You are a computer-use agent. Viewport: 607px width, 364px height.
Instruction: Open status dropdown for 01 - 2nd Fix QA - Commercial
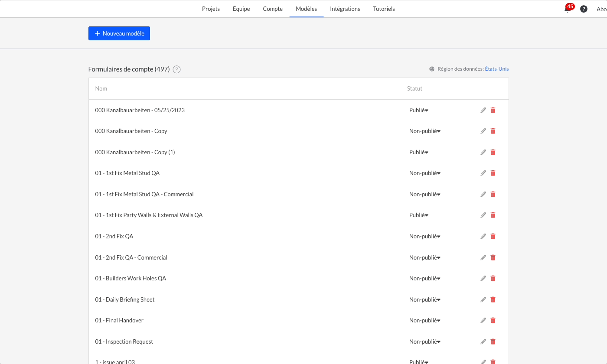(x=425, y=257)
